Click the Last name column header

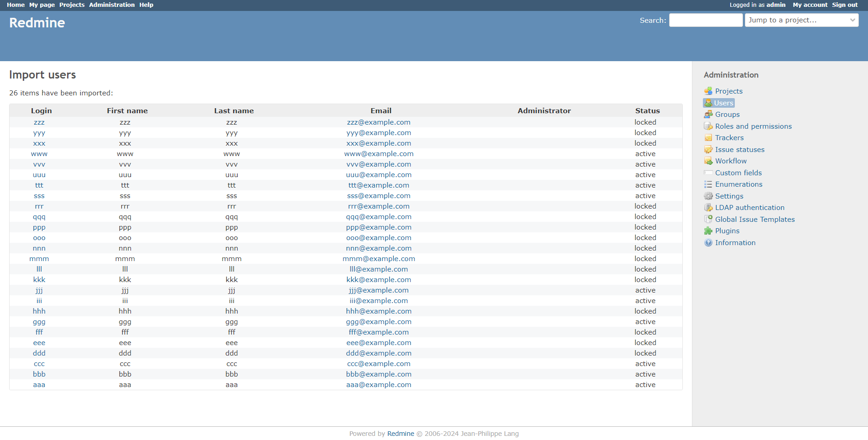[x=234, y=111]
